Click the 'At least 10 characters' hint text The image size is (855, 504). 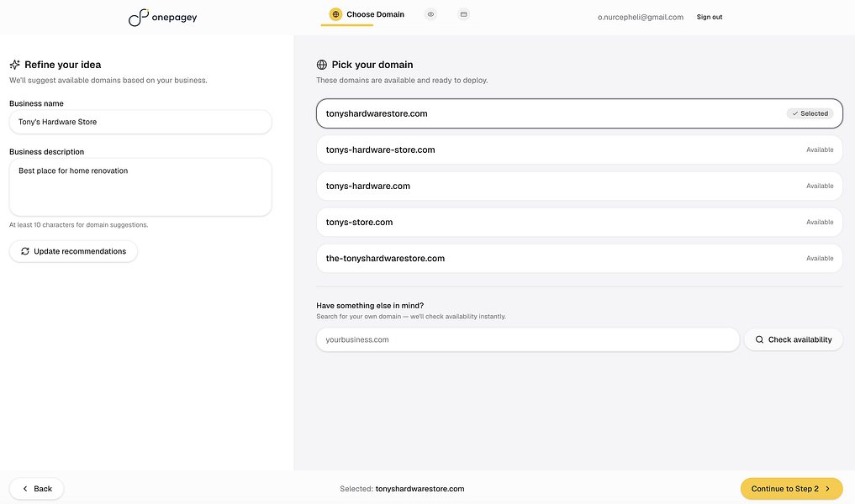pyautogui.click(x=78, y=224)
